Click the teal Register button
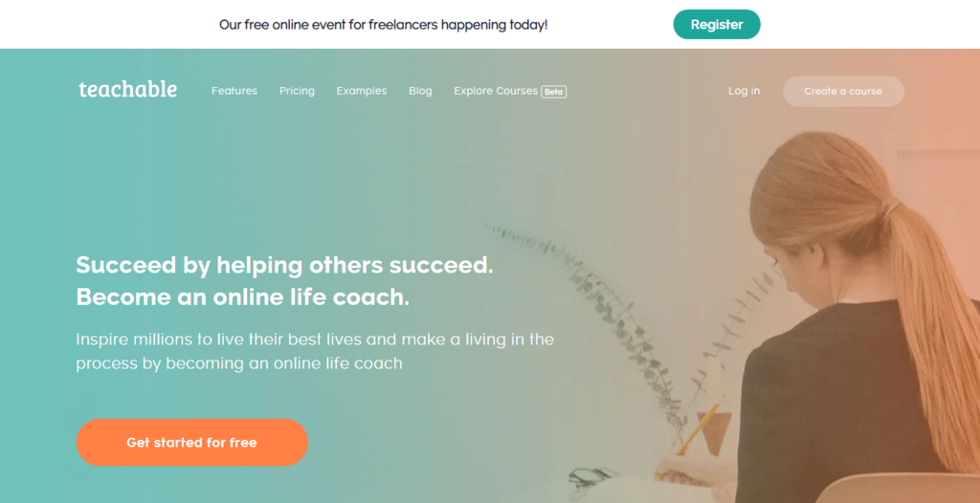 click(717, 24)
